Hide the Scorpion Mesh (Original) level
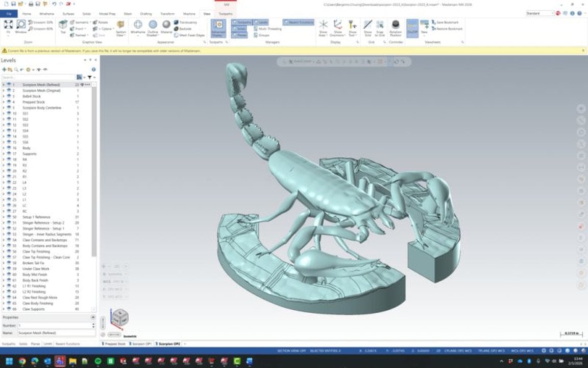This screenshot has width=588, height=368. (x=9, y=90)
